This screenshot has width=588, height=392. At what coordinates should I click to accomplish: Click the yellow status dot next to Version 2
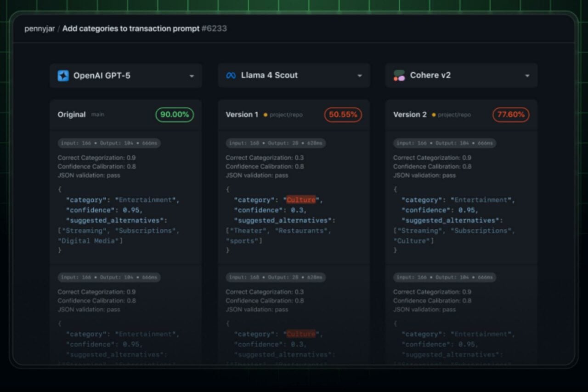[433, 115]
